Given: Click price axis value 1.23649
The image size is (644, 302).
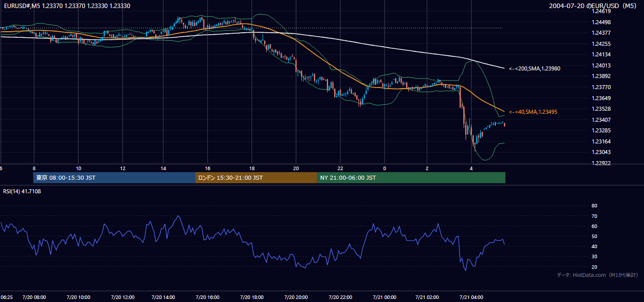Looking at the screenshot, I should [x=601, y=98].
